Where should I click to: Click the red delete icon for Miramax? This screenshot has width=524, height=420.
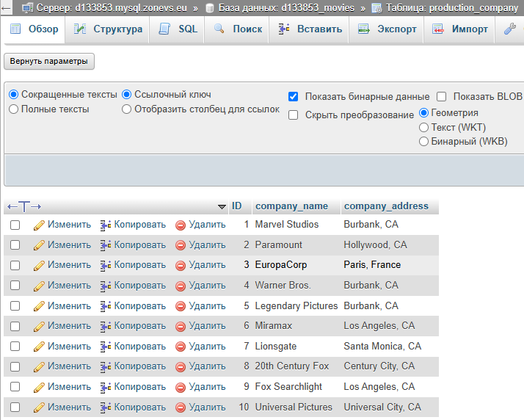(x=181, y=326)
